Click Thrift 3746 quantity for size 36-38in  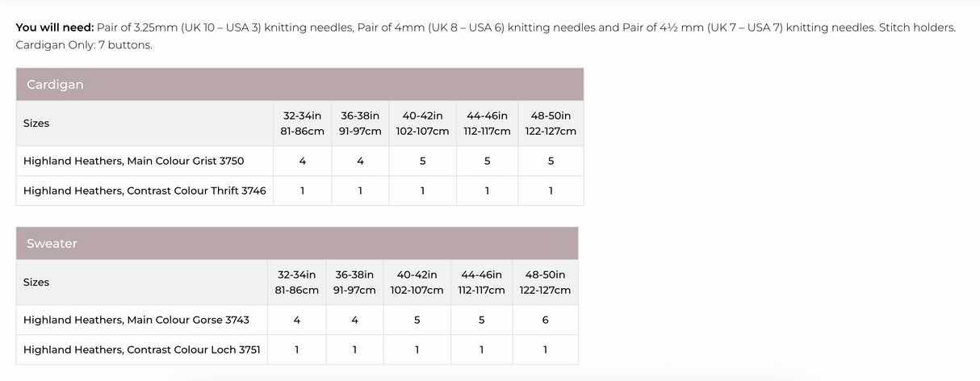[360, 190]
